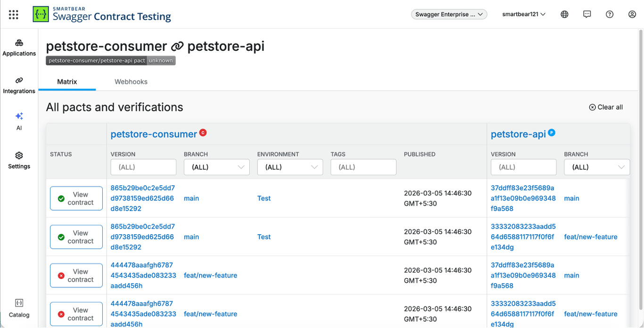Open consumer version 444478aa in third row
The image size is (644, 328).
(143, 276)
